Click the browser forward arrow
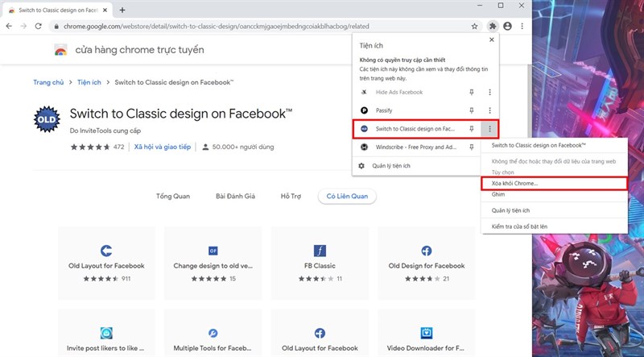The width and height of the screenshot is (644, 357). click(x=23, y=26)
